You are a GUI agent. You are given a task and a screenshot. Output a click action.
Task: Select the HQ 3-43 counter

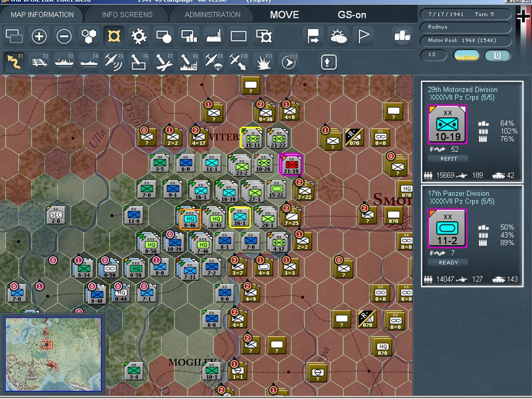click(216, 219)
